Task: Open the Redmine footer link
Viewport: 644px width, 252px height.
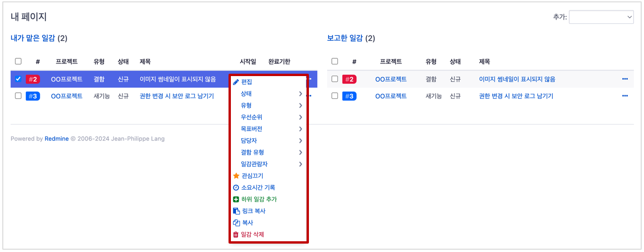Action: coord(57,139)
